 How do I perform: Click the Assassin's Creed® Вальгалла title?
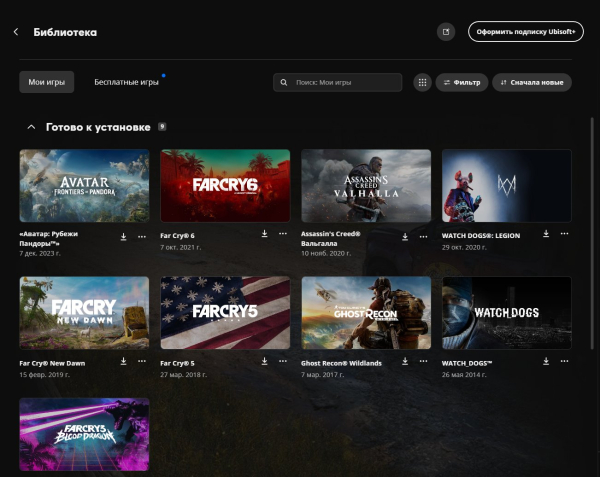coord(331,238)
